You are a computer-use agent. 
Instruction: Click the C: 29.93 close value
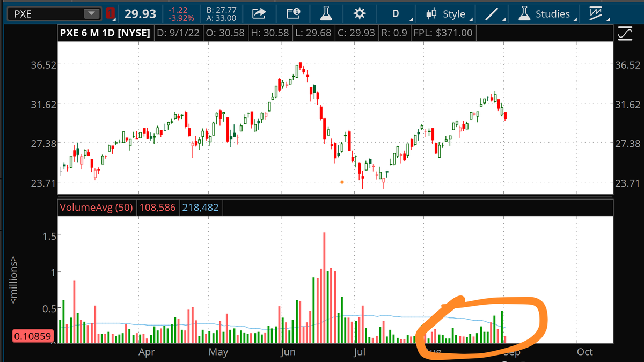[355, 33]
